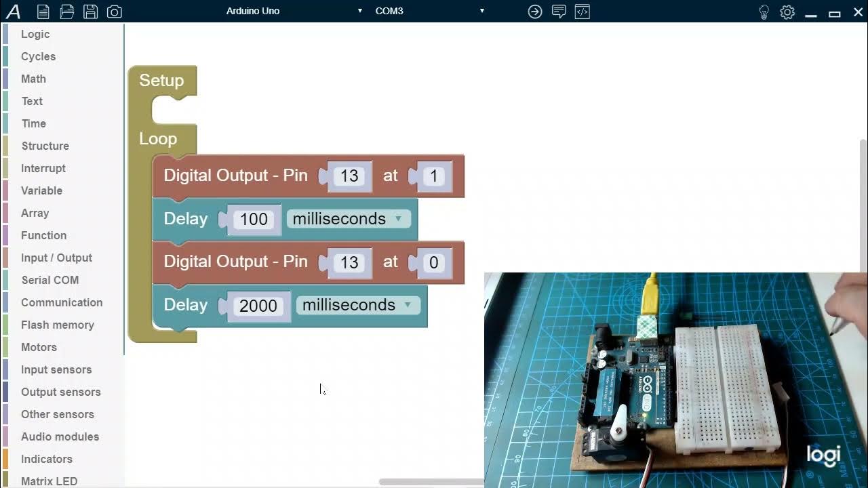Image resolution: width=868 pixels, height=488 pixels.
Task: Edit the 100 delay value field
Action: point(254,219)
